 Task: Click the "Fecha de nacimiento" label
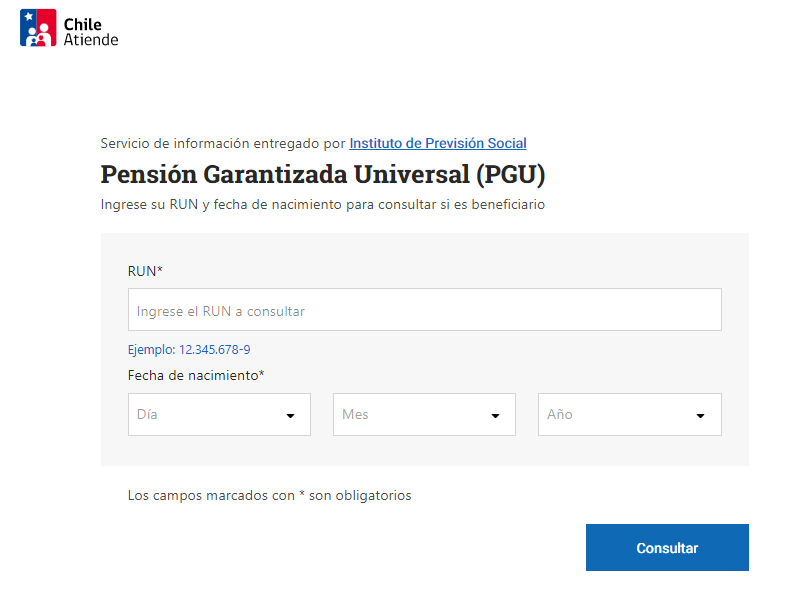[193, 375]
